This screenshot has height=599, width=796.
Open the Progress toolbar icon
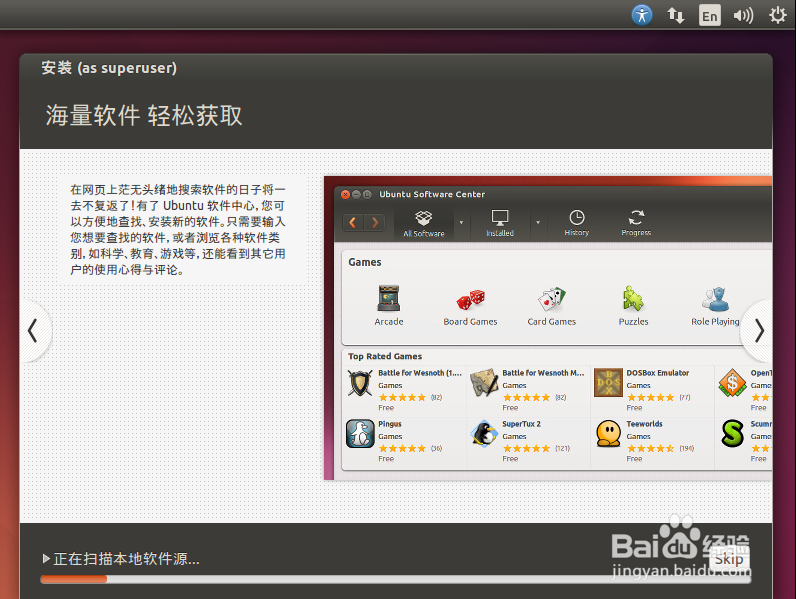point(636,223)
